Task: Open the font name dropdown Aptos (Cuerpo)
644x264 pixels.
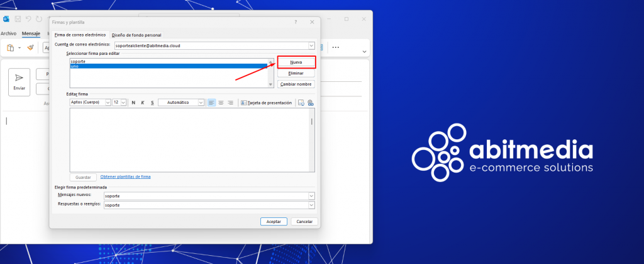Action: click(108, 103)
